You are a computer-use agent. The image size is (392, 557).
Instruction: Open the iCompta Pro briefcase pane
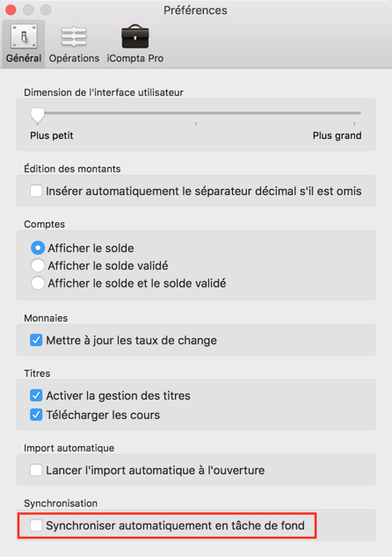(135, 44)
